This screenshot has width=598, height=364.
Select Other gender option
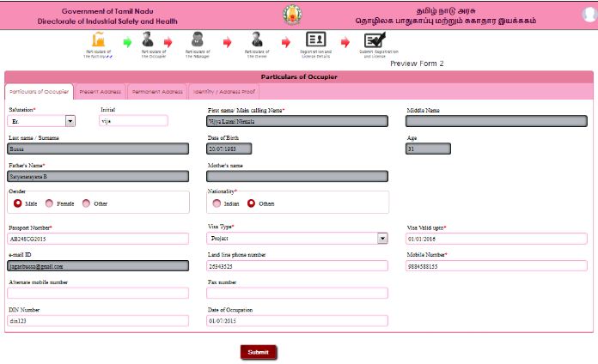click(86, 203)
